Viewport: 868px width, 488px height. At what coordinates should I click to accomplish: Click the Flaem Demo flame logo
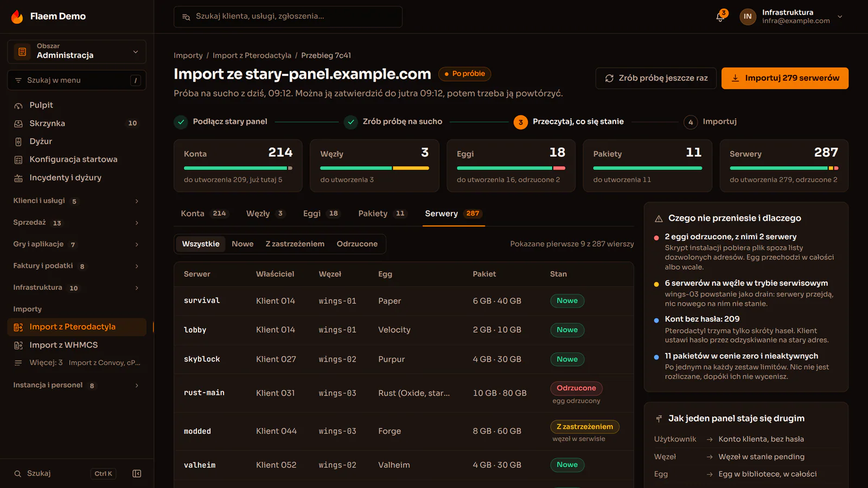pos(17,16)
